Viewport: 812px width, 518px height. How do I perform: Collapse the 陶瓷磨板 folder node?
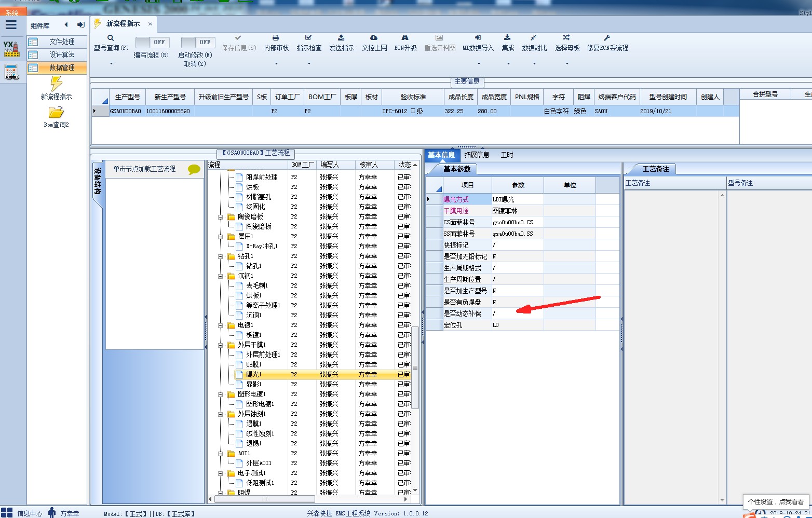pyautogui.click(x=221, y=217)
